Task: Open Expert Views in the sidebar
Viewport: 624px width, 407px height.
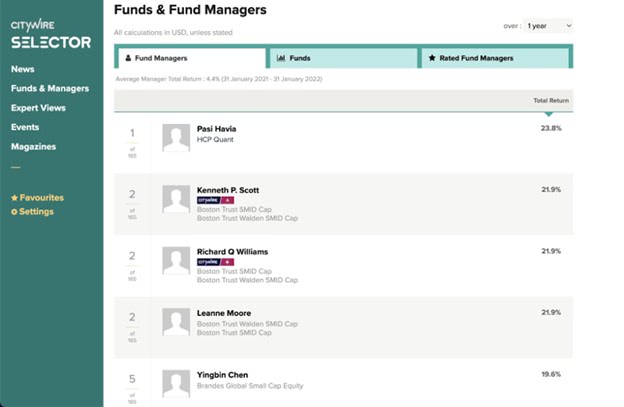Action: pyautogui.click(x=38, y=108)
